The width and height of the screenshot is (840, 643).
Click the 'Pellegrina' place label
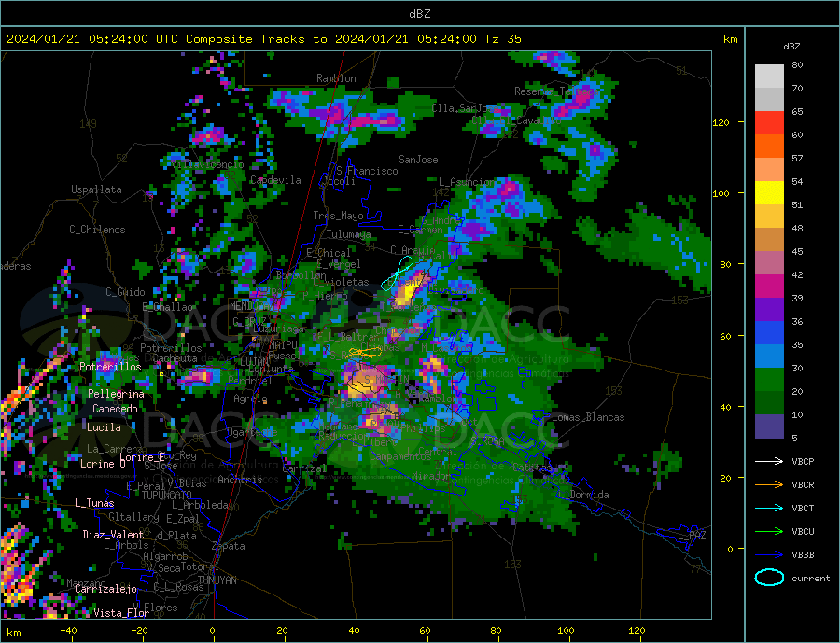click(116, 394)
